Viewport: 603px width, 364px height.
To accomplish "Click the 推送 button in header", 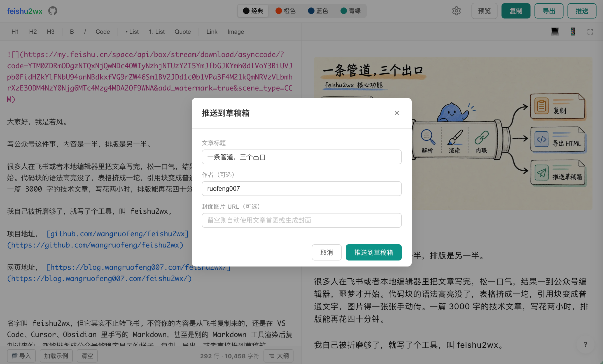I will coord(582,11).
